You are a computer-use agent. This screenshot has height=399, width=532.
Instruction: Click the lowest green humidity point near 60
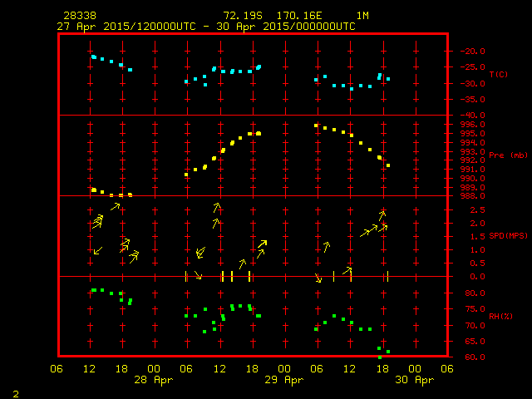pyautogui.click(x=380, y=357)
